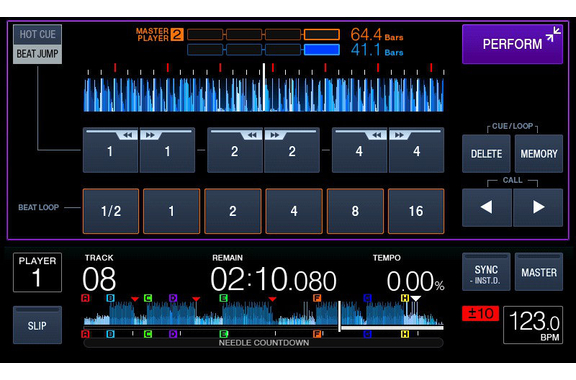Select hot cue E in the lower marker strip

click(x=223, y=334)
